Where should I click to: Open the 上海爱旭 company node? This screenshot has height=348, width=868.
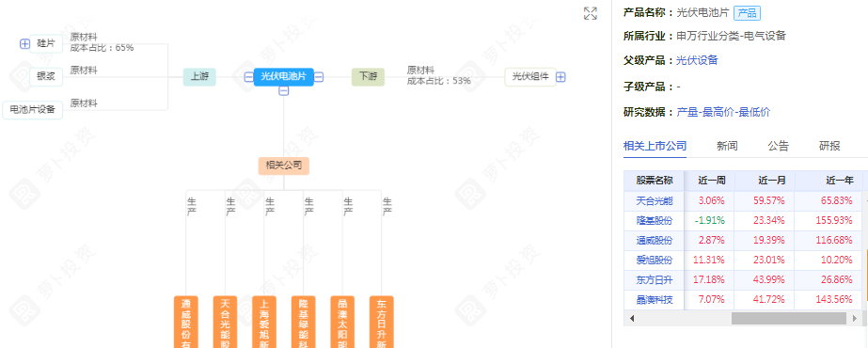pos(264,322)
